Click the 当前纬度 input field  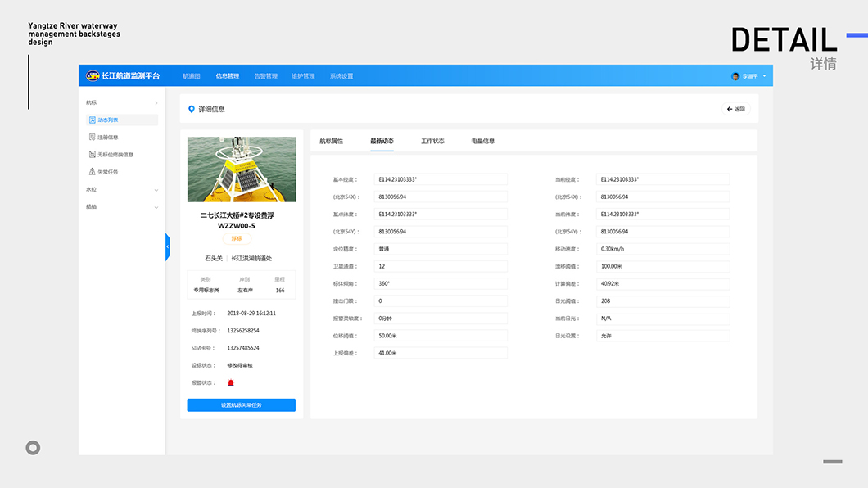[x=662, y=215]
